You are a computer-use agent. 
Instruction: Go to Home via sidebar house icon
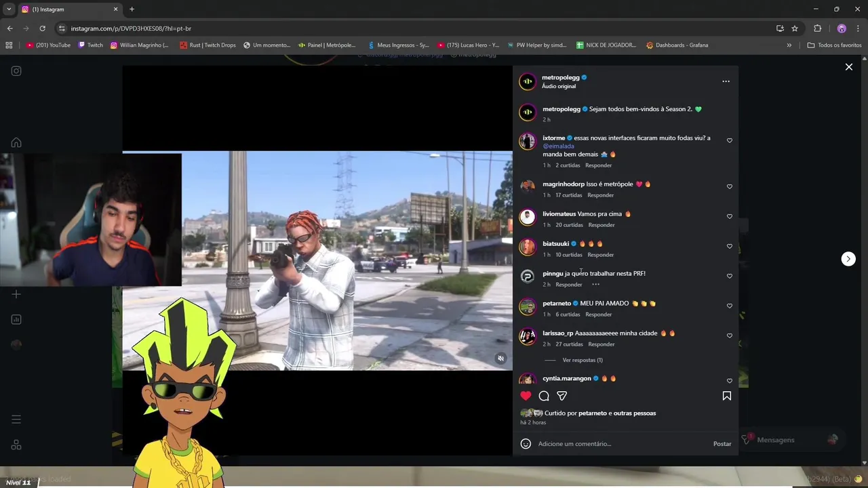(x=16, y=142)
